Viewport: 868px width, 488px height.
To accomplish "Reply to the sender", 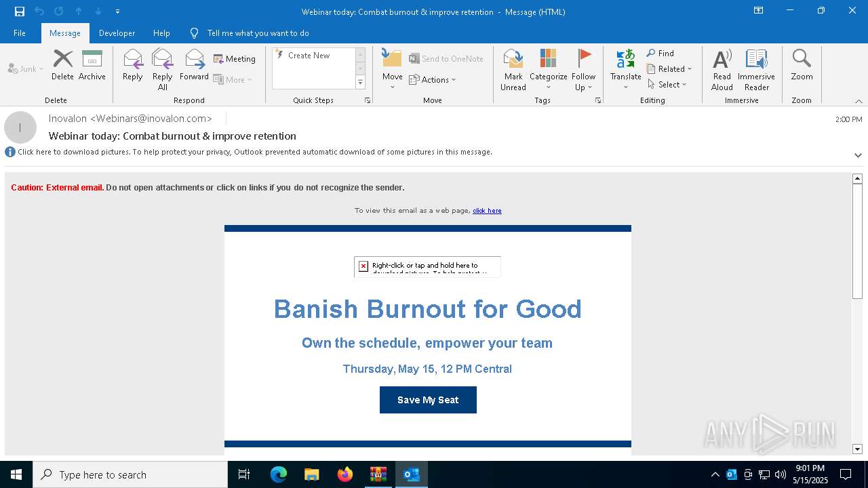I will (132, 65).
